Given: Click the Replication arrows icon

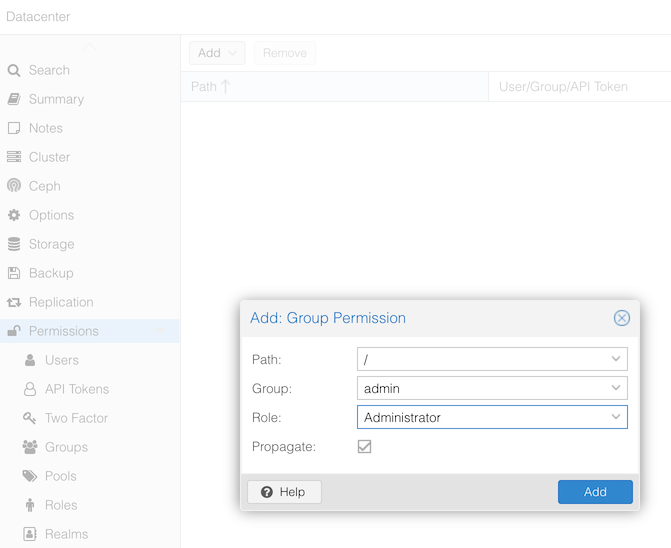Looking at the screenshot, I should (14, 302).
